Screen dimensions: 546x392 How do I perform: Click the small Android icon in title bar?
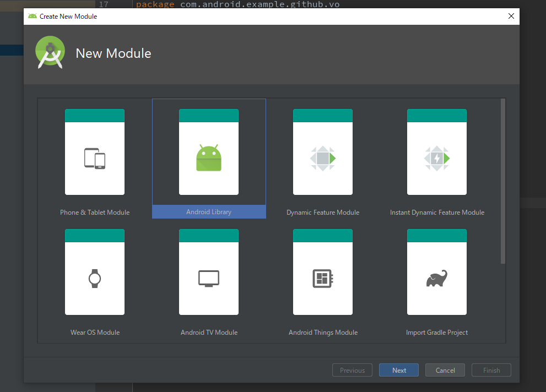33,17
